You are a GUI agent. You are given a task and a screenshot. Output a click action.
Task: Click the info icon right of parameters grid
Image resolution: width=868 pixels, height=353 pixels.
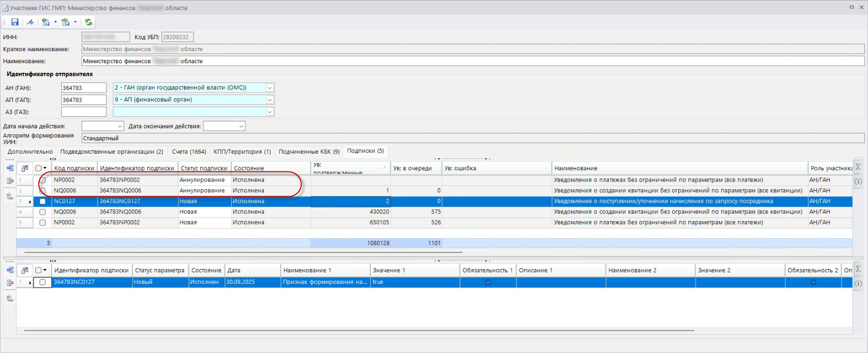[858, 283]
